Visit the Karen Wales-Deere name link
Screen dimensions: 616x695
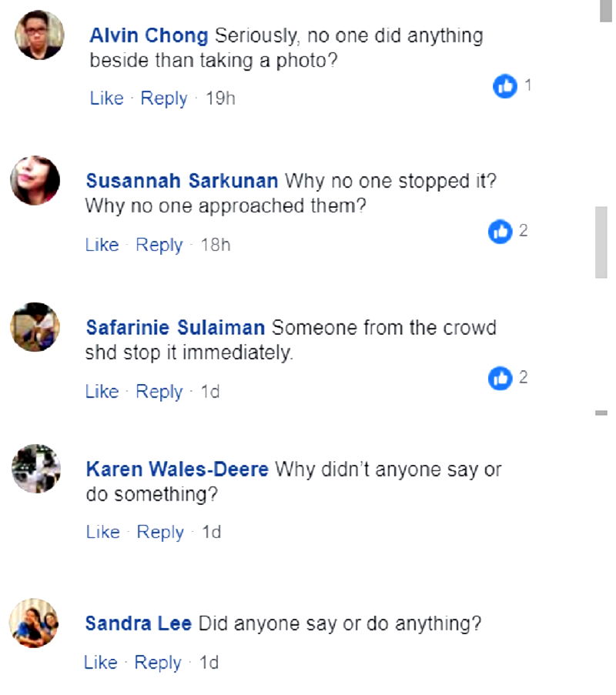(177, 469)
